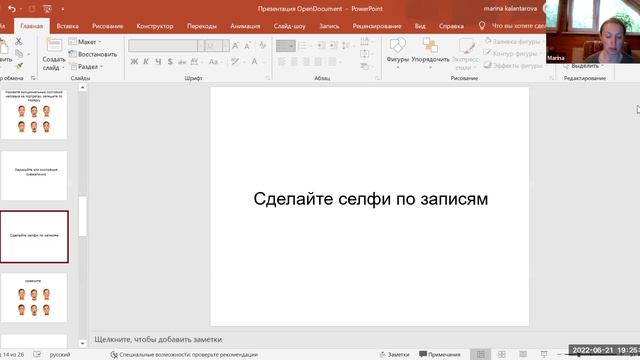Open the clipboard group dialog launcher

tap(33, 78)
